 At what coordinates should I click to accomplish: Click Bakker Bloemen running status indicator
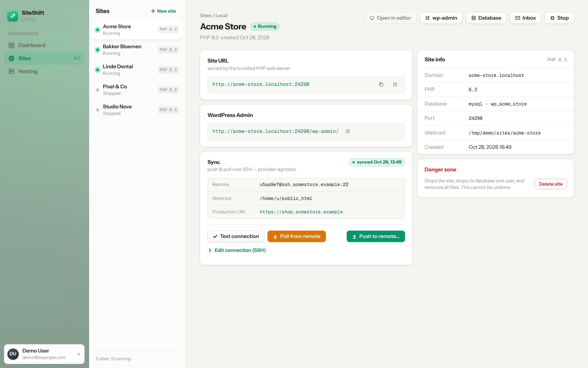click(98, 50)
